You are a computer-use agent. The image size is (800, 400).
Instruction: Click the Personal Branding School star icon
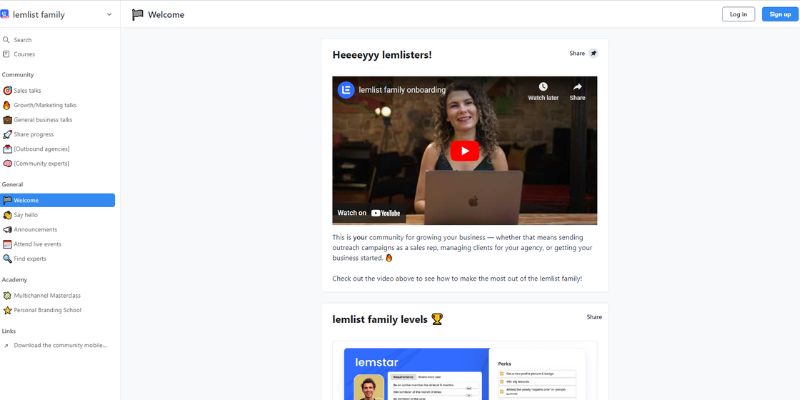[x=7, y=310]
